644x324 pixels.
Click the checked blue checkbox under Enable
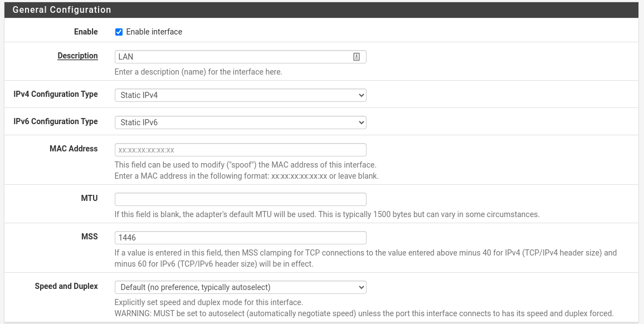(119, 32)
